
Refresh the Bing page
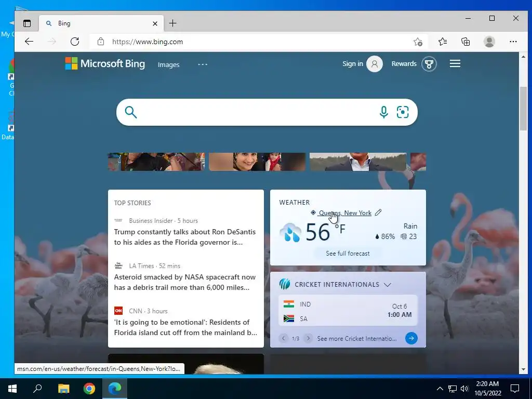tap(75, 42)
